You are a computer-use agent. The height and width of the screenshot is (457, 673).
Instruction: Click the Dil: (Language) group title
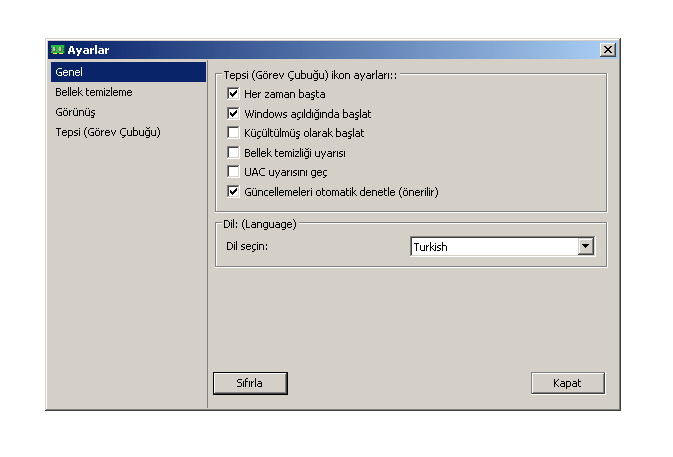pos(260,224)
